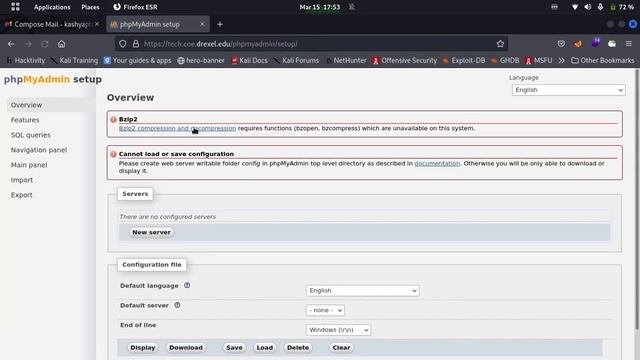This screenshot has height=360, width=640.
Task: Open the Default language dropdown
Action: pos(362,291)
